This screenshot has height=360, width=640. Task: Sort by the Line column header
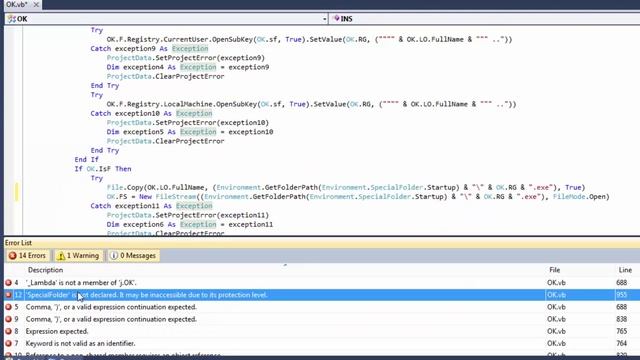[625, 270]
